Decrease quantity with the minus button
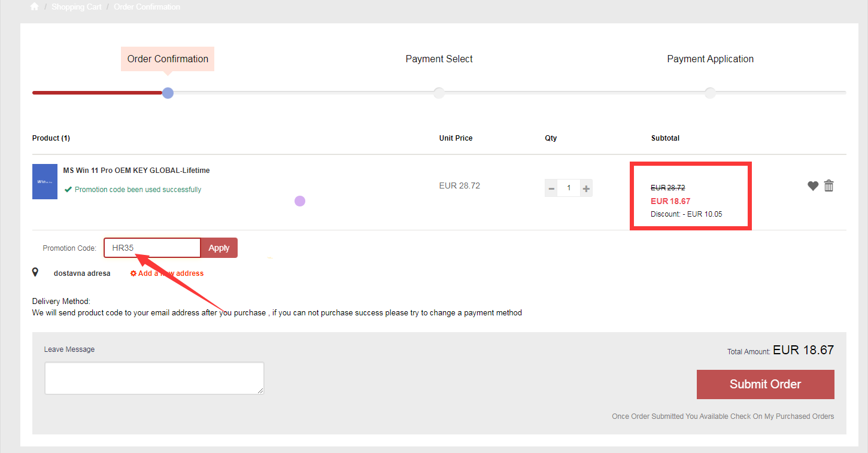The width and height of the screenshot is (868, 453). coord(551,189)
